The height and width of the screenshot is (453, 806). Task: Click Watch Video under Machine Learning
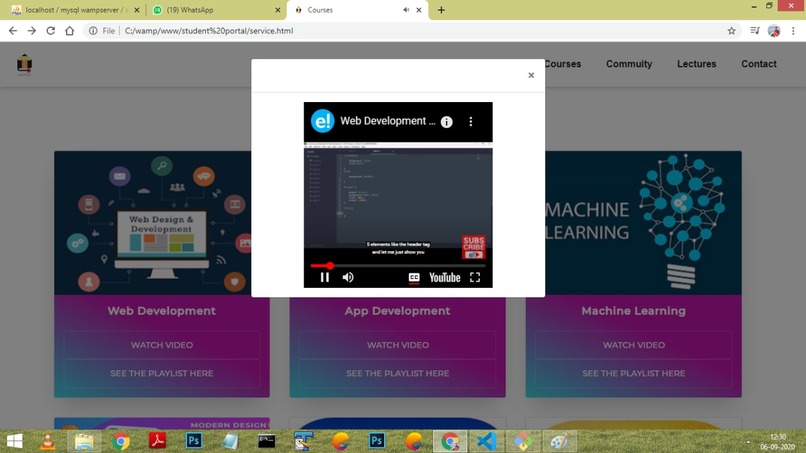coord(633,345)
